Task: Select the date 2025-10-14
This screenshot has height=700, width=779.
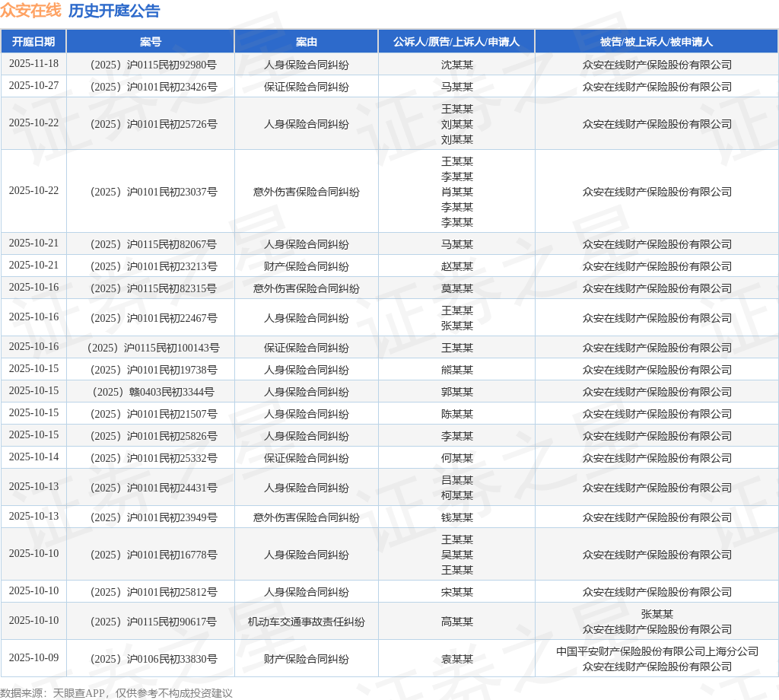Action: [x=33, y=457]
